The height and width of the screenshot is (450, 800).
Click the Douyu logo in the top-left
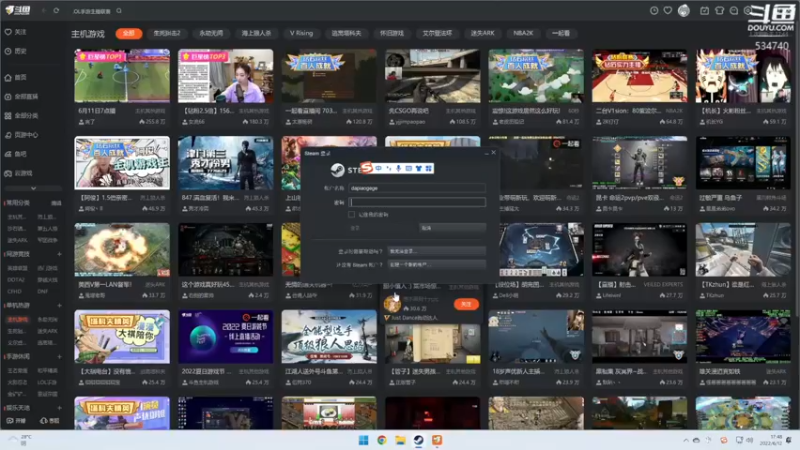coord(18,10)
